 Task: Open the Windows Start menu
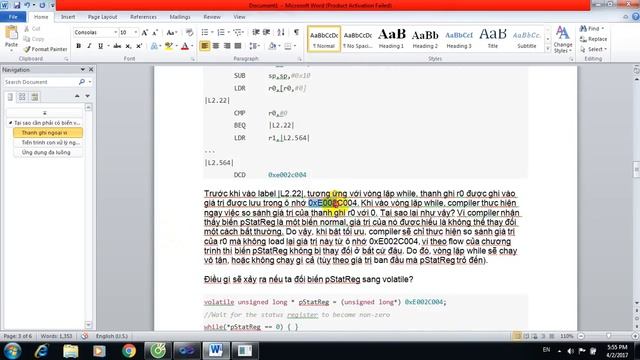pos(12,351)
